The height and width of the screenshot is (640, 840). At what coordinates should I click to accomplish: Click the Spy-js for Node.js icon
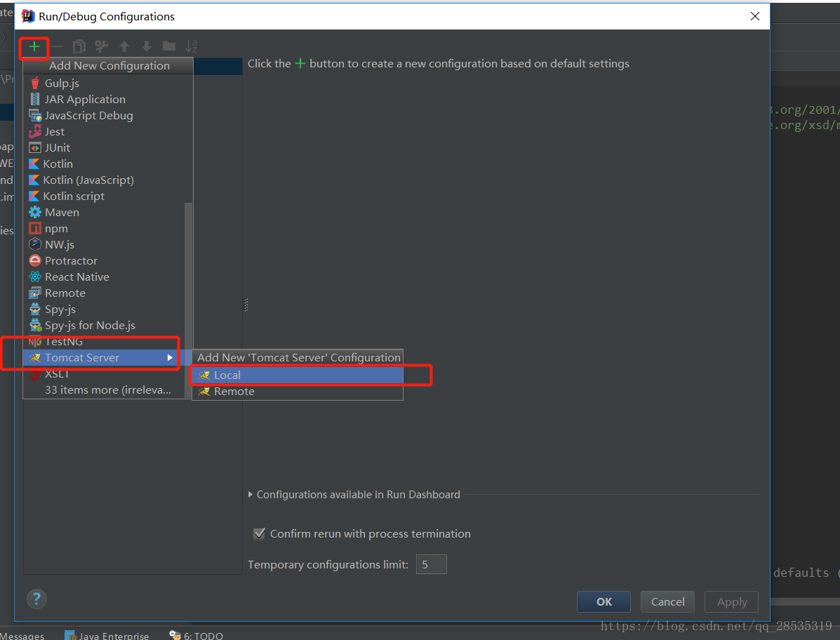coord(35,325)
